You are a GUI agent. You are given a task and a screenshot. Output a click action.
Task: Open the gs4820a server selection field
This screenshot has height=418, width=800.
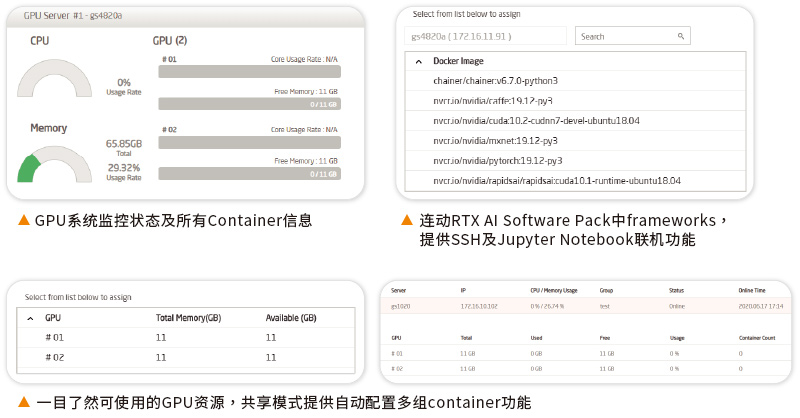484,36
